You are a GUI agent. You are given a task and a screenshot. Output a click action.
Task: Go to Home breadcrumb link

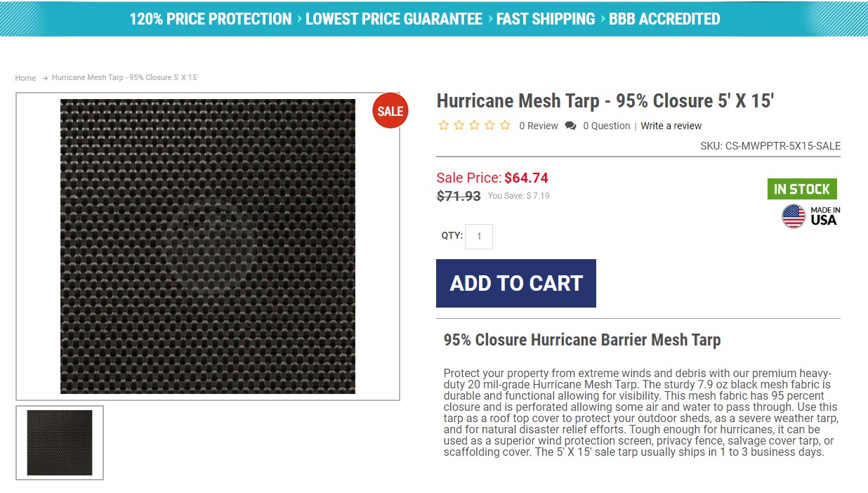(x=25, y=78)
